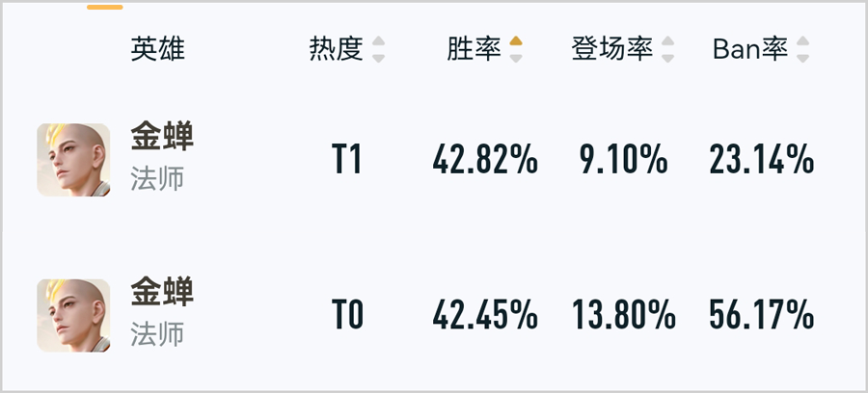
Task: Click the T1 tier label
Action: (347, 160)
